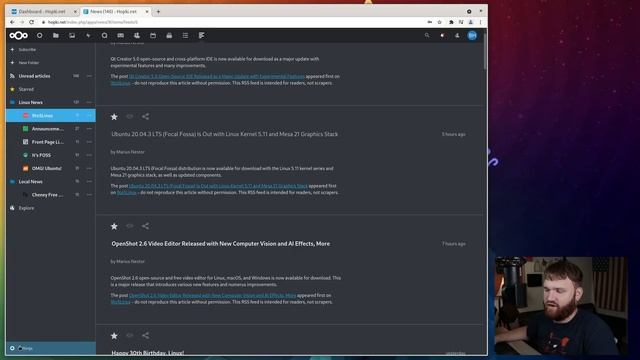Open the Dashboard app icon in header
The width and height of the screenshot is (640, 360).
(x=40, y=36)
